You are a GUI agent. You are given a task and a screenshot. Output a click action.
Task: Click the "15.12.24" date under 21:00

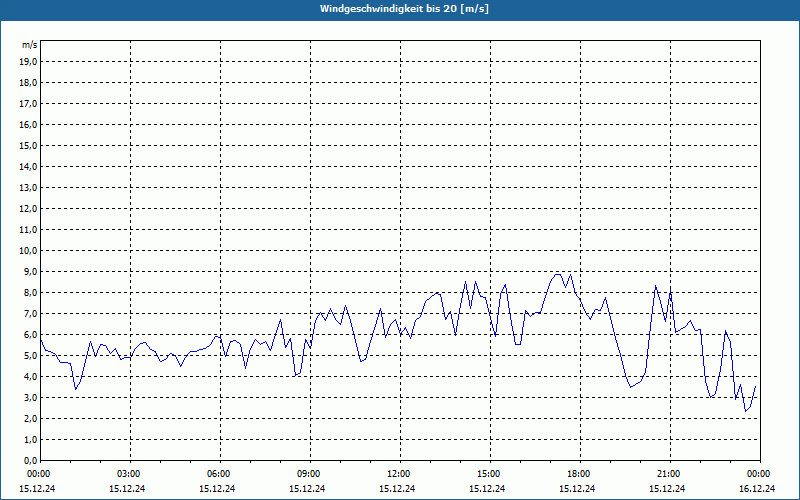(x=667, y=488)
